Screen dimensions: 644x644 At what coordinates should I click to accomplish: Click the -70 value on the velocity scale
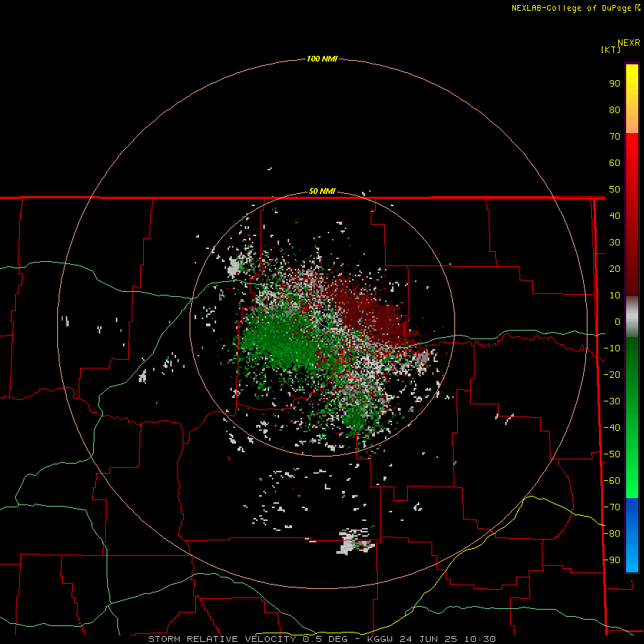[612, 507]
